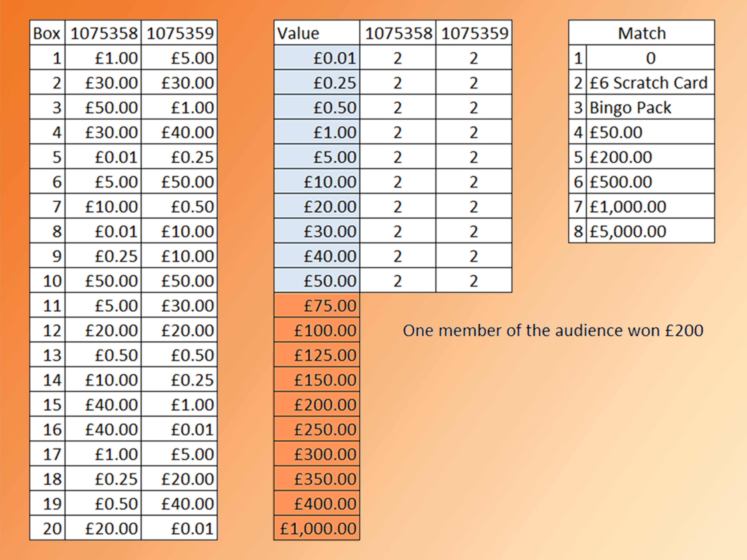Select the £500.00 match prize cell
Viewport: 747px width, 560px height.
click(650, 182)
